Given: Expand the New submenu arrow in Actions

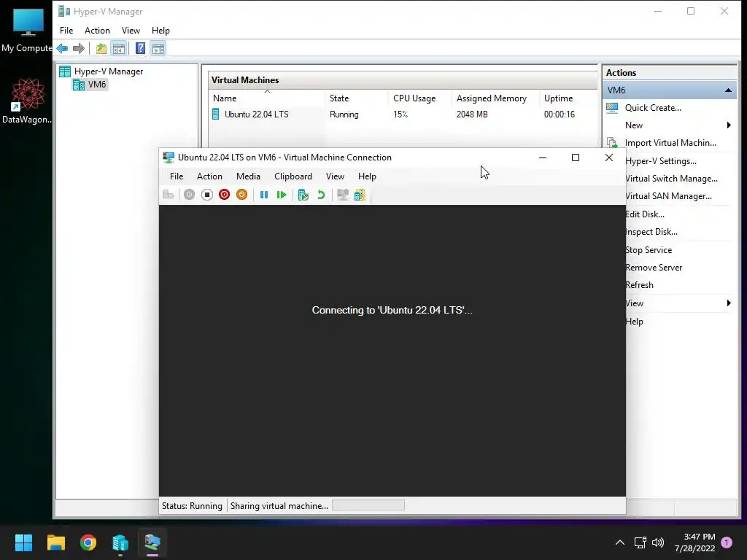Looking at the screenshot, I should coord(729,125).
